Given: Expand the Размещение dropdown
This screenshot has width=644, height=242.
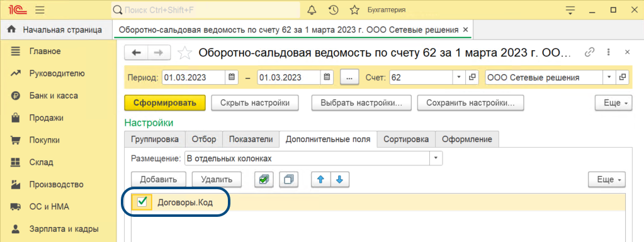Looking at the screenshot, I should coord(436,158).
